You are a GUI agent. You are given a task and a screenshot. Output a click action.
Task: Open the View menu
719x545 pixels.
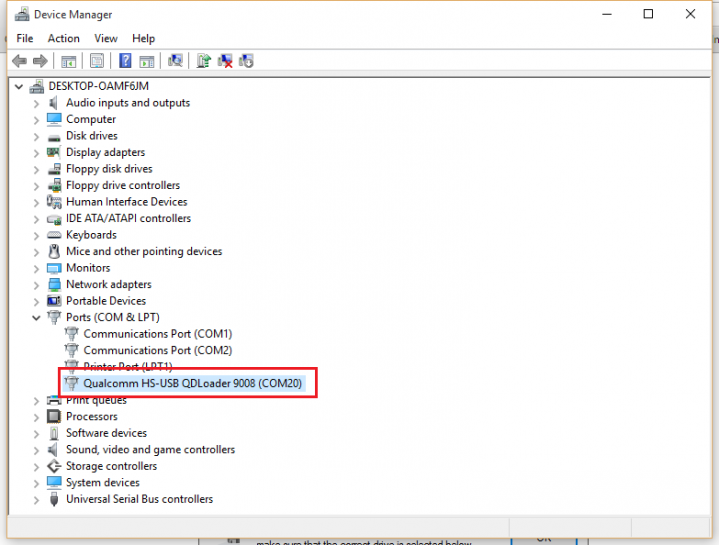coord(105,38)
